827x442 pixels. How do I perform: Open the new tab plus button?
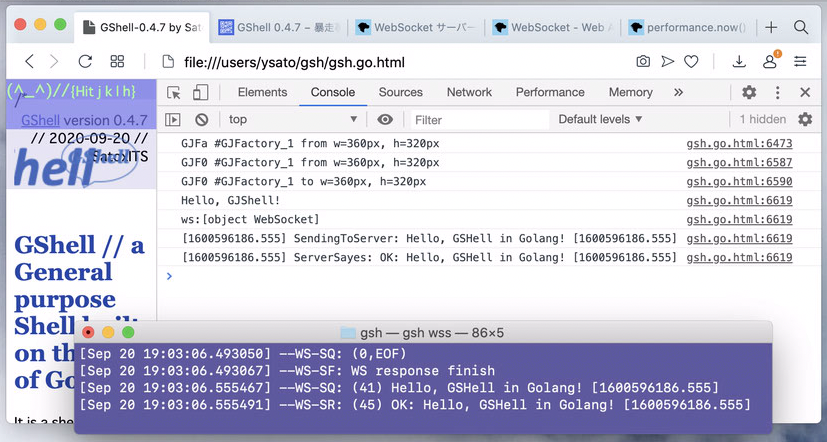(771, 28)
